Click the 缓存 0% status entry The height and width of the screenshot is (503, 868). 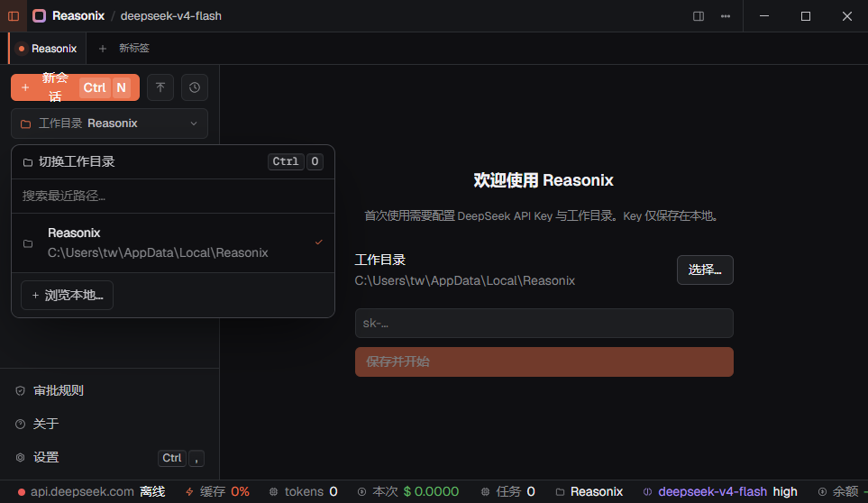coord(217,491)
